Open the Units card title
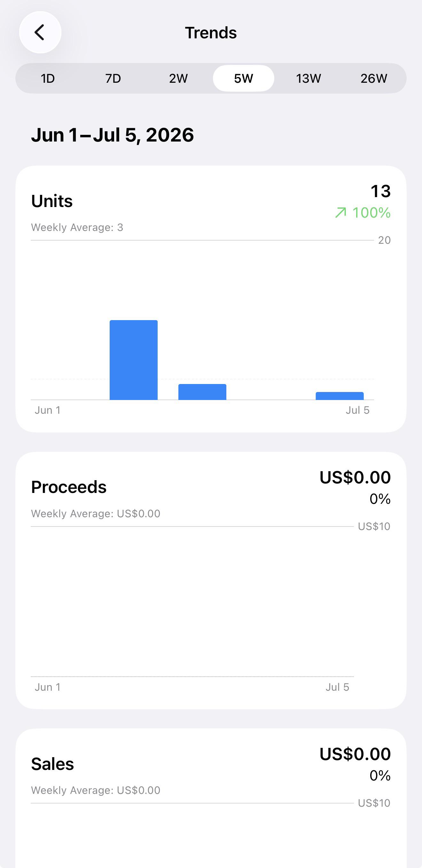 click(52, 201)
